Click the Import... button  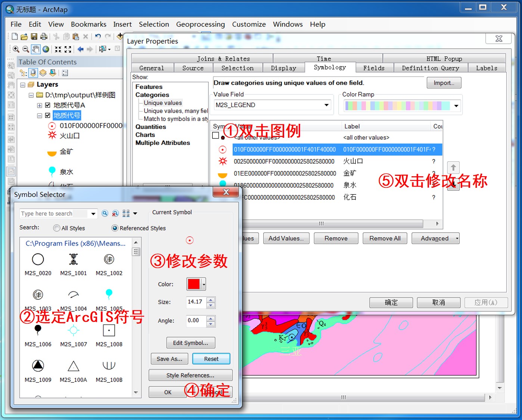(x=444, y=83)
